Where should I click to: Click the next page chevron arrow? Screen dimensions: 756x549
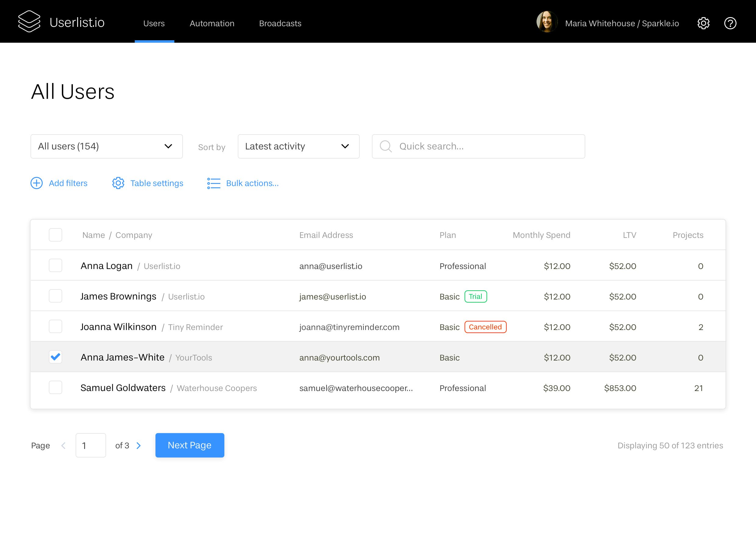tap(139, 445)
